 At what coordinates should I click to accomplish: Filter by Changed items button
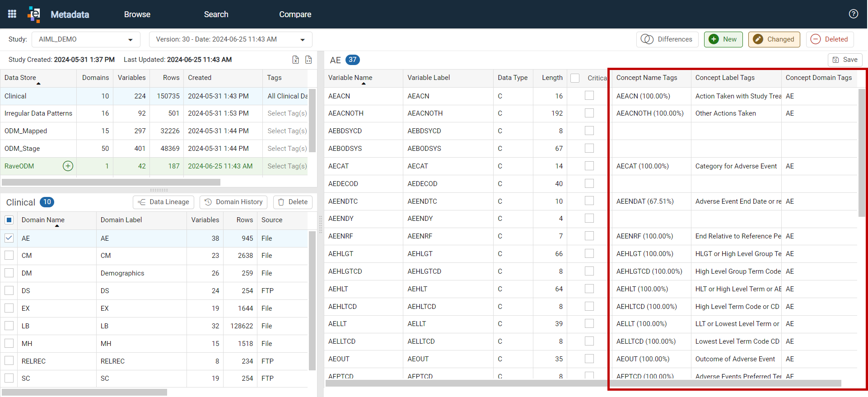[774, 39]
